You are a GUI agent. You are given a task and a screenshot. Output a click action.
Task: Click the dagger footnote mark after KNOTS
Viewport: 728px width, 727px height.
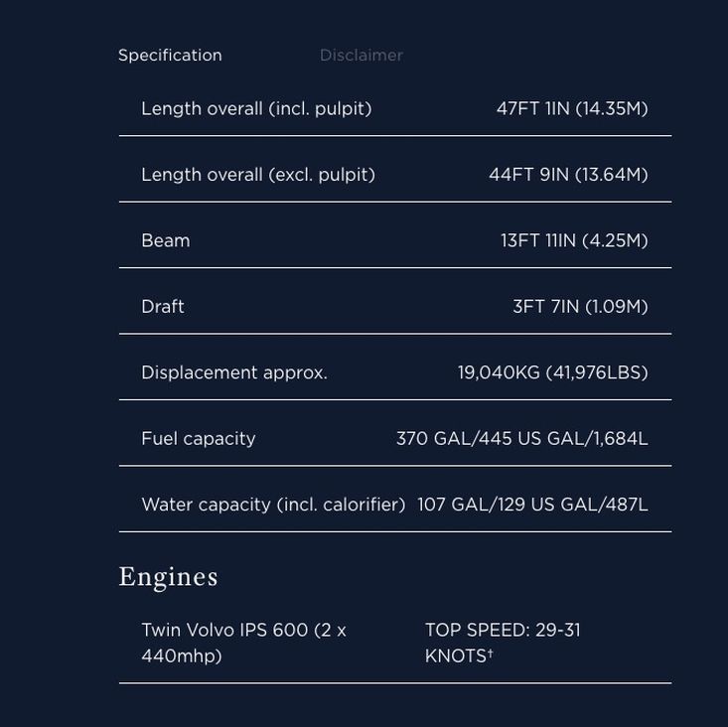[491, 654]
